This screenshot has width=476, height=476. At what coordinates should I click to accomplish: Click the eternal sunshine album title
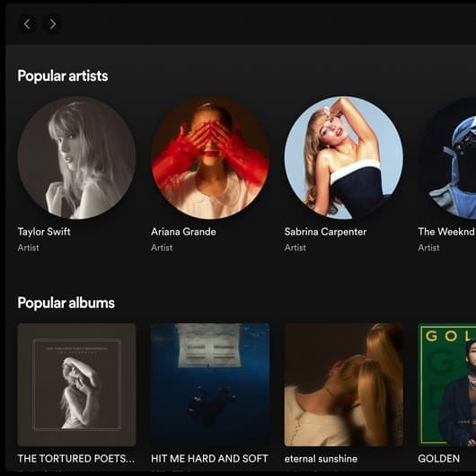pyautogui.click(x=321, y=458)
